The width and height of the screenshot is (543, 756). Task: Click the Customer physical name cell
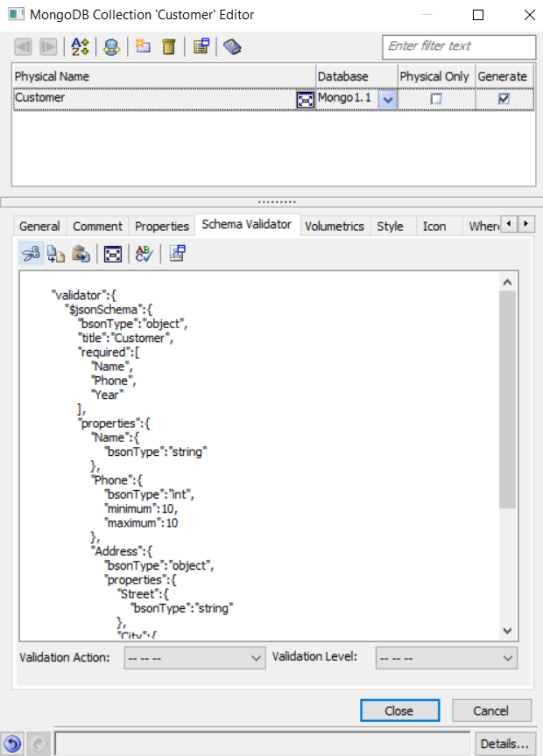pos(155,98)
